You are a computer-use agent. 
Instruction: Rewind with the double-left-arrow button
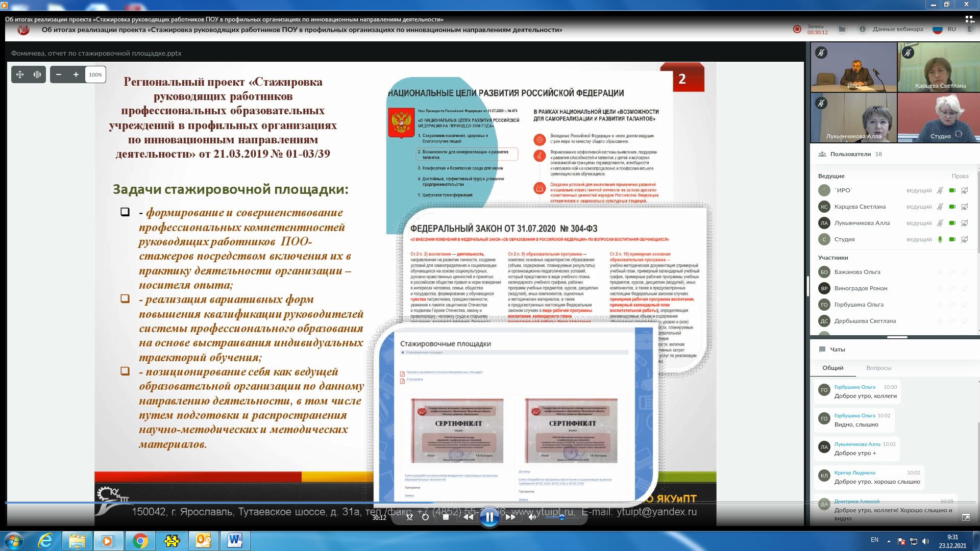click(x=468, y=517)
